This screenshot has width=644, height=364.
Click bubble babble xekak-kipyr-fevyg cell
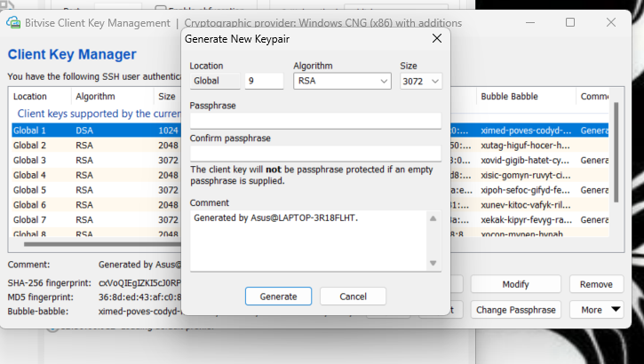tap(525, 219)
